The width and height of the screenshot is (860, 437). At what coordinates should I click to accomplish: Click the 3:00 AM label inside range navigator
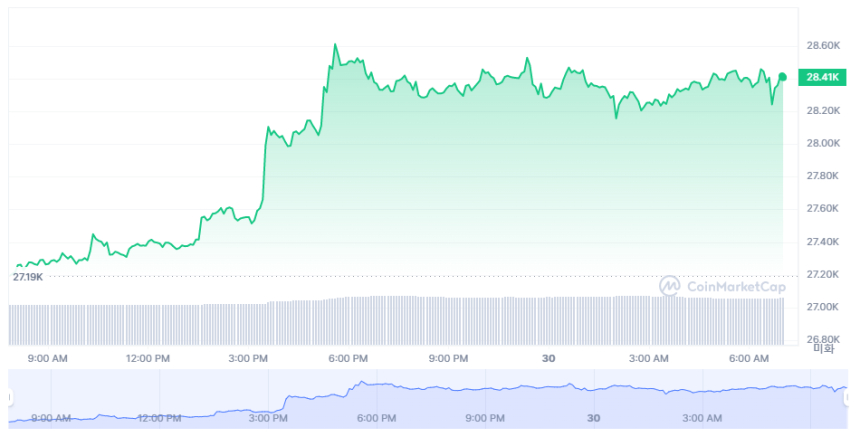(700, 419)
